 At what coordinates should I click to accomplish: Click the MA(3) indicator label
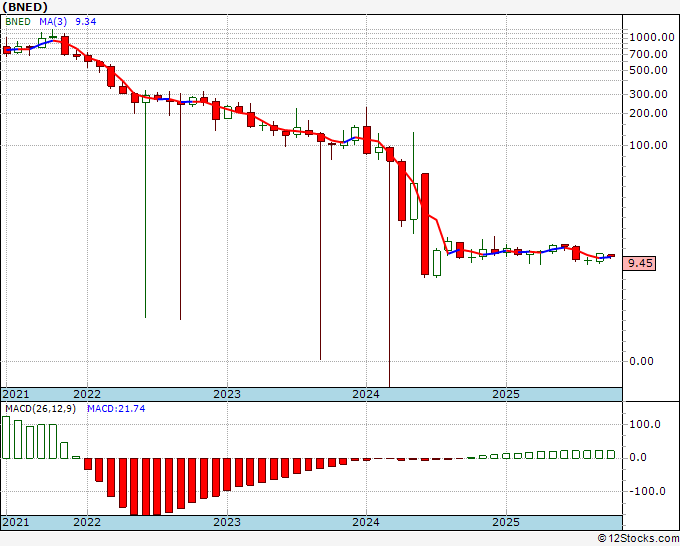53,22
